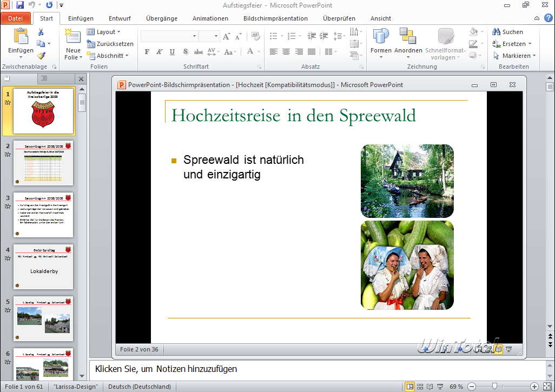Click the Redo icon in quick access toolbar
The image size is (555, 392).
[49, 5]
